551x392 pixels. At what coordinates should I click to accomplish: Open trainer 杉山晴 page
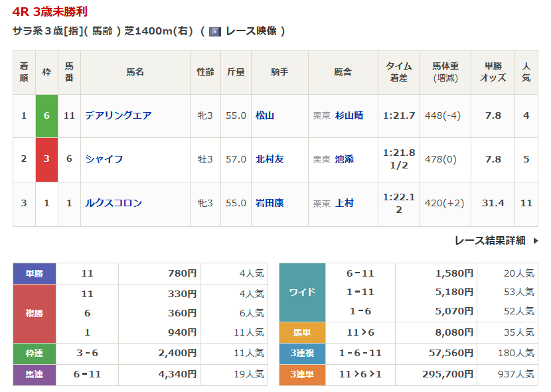(x=349, y=115)
